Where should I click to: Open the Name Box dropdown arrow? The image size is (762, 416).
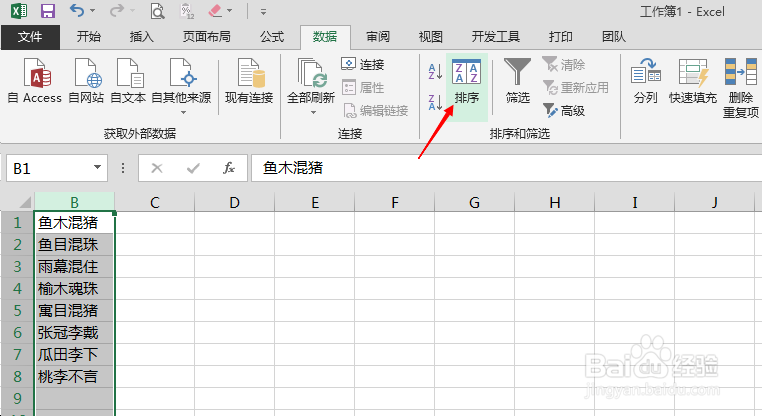click(x=98, y=168)
